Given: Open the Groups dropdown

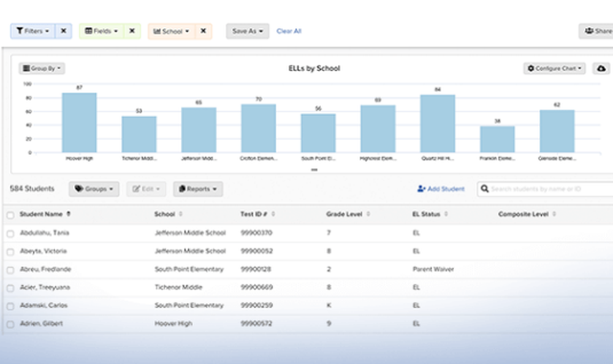Looking at the screenshot, I should [x=94, y=189].
